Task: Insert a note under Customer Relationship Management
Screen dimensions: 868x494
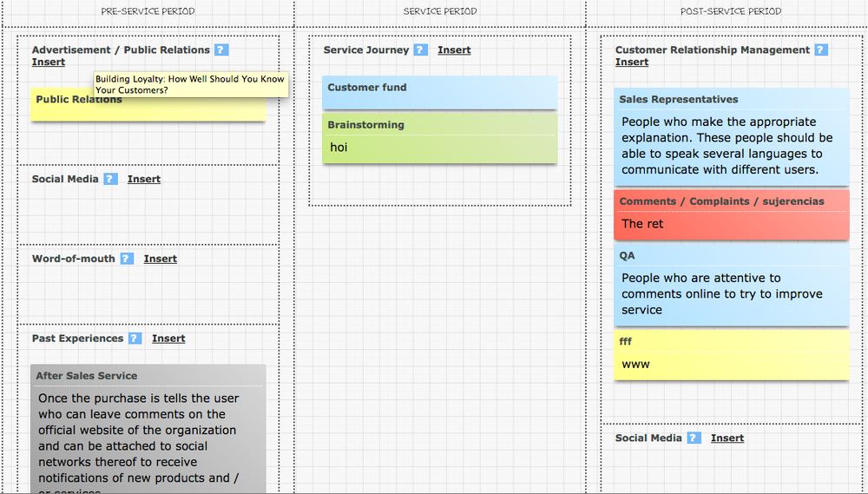Action: click(632, 63)
